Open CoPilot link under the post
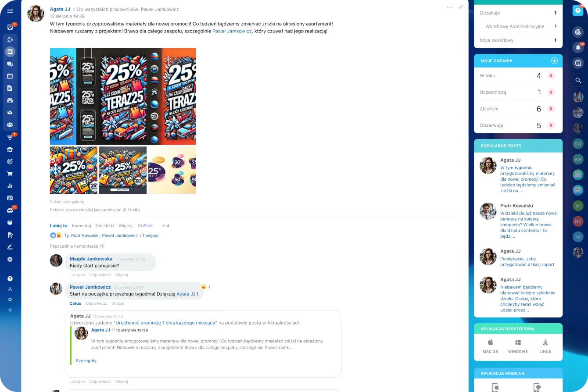 [145, 226]
